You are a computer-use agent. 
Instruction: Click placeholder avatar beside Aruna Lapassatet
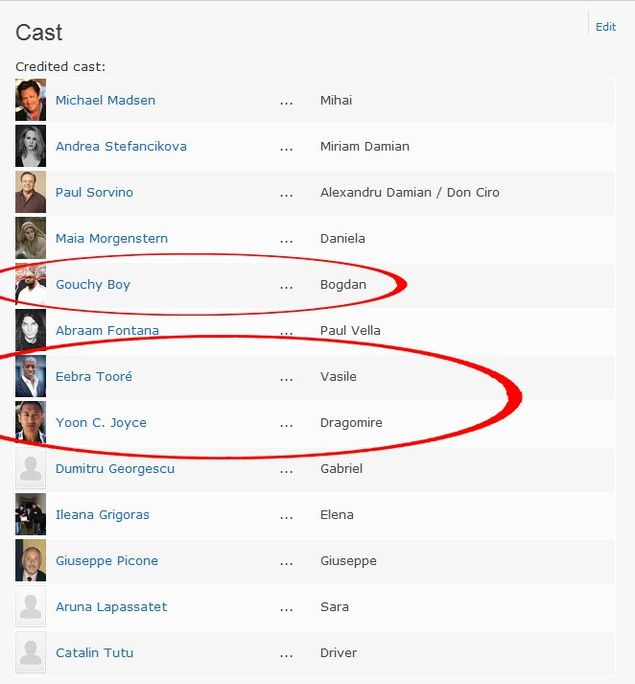point(31,606)
